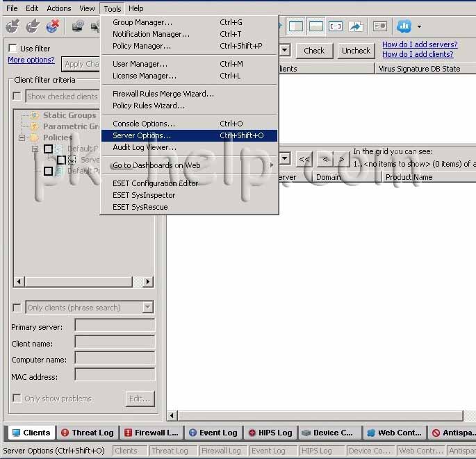476x459 pixels.
Task: Select Audit Log Viewer entry
Action: [189, 147]
